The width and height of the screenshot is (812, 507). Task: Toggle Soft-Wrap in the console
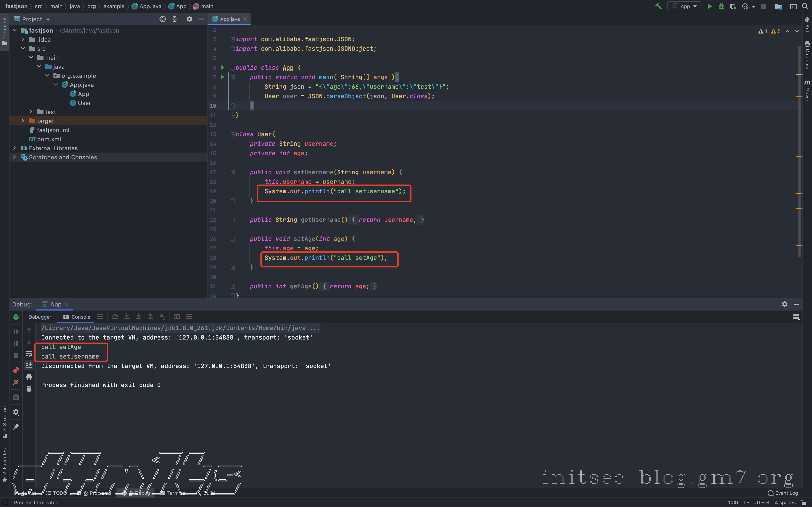[29, 353]
